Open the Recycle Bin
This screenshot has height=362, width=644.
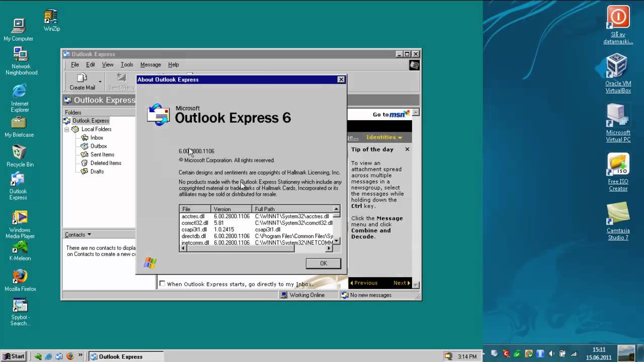[20, 156]
